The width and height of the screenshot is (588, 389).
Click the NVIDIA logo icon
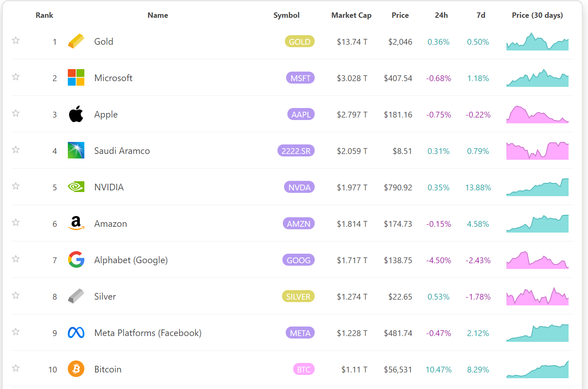click(76, 187)
